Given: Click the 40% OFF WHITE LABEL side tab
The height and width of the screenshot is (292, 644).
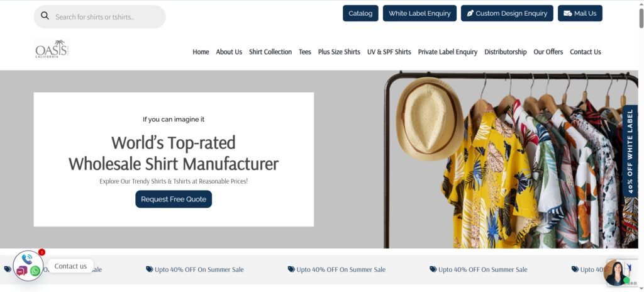Looking at the screenshot, I should tap(630, 151).
